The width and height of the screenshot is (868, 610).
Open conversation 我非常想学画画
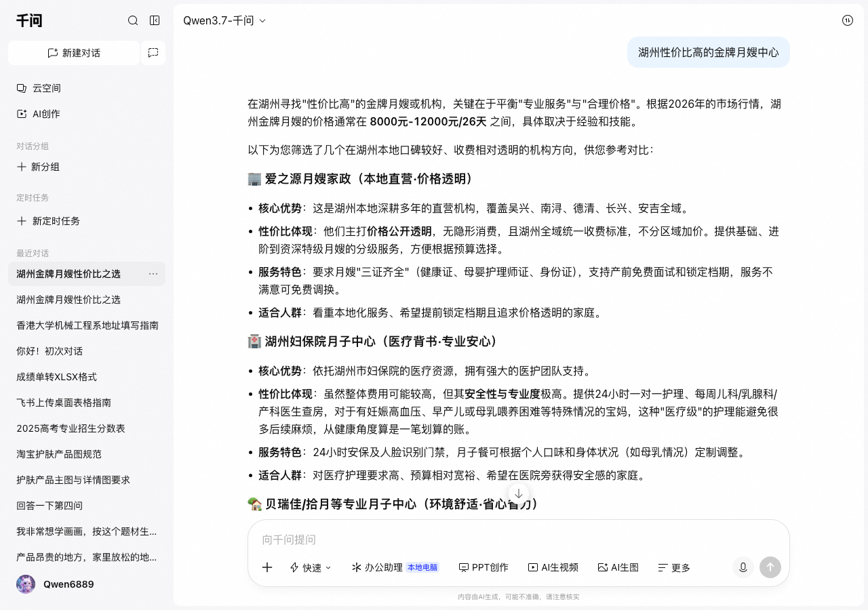pyautogui.click(x=87, y=531)
